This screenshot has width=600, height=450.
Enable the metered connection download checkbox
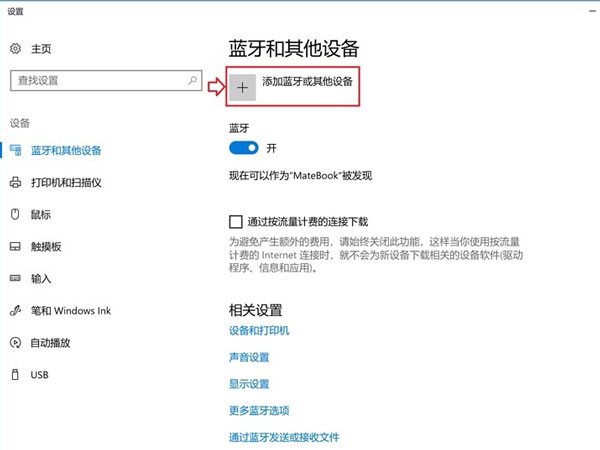click(236, 221)
